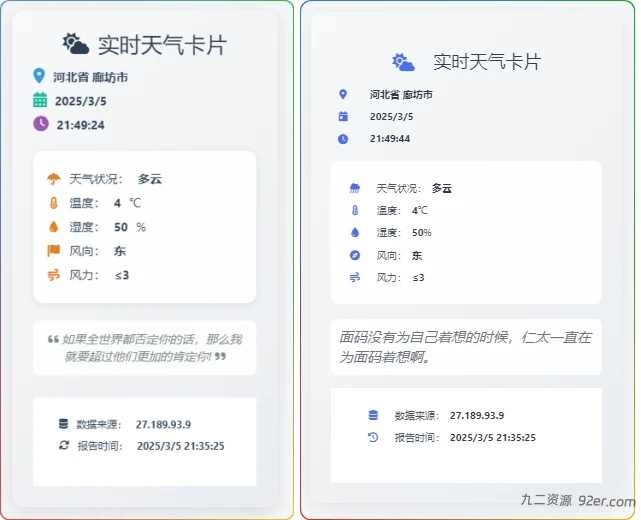
Task: Click 河北省 廊坊市 in the left card
Action: pyautogui.click(x=90, y=77)
